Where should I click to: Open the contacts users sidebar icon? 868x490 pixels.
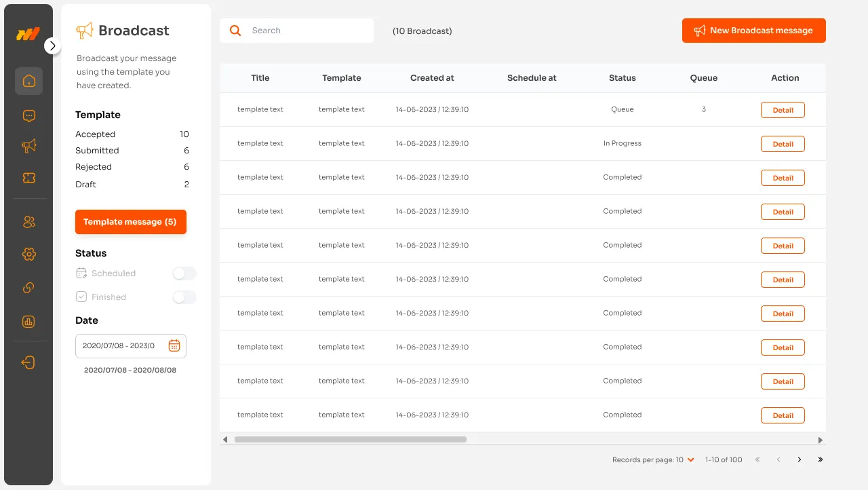point(28,222)
